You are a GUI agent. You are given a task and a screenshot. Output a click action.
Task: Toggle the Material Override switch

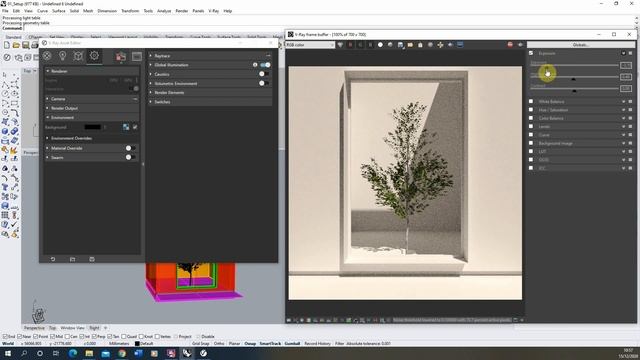tap(131, 148)
